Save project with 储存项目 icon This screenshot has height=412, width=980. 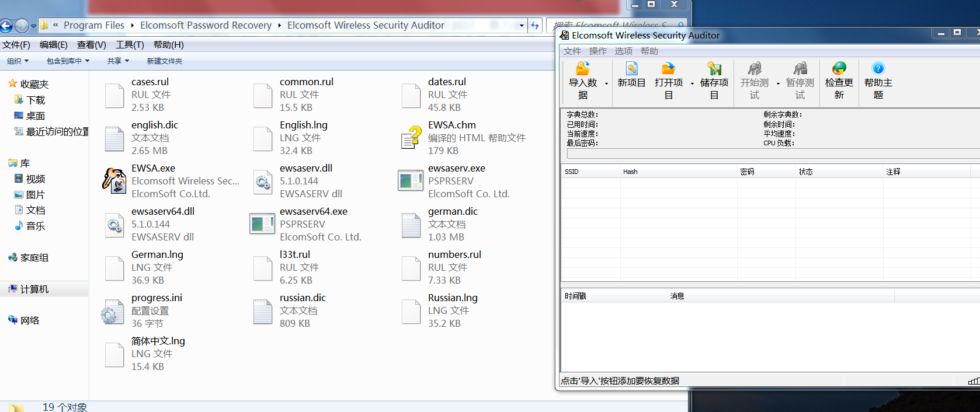714,69
